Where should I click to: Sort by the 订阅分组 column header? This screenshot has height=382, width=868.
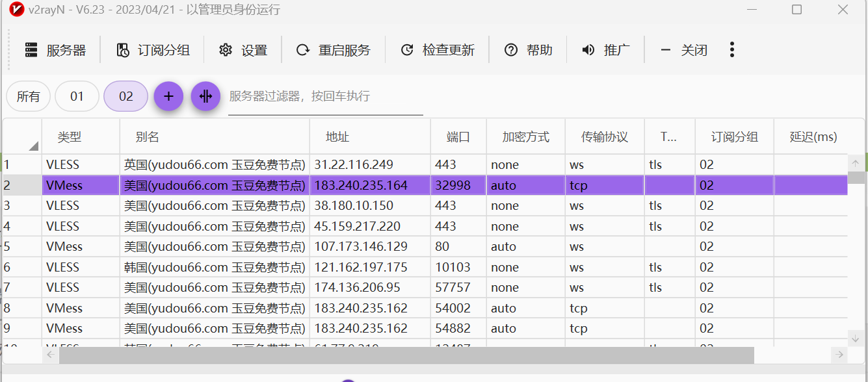click(x=734, y=137)
